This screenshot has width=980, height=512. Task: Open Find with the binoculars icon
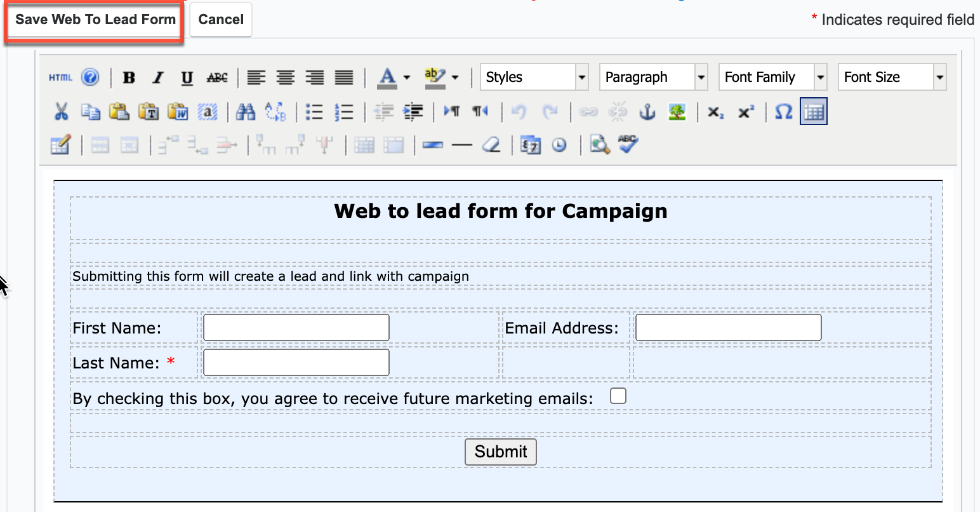246,112
